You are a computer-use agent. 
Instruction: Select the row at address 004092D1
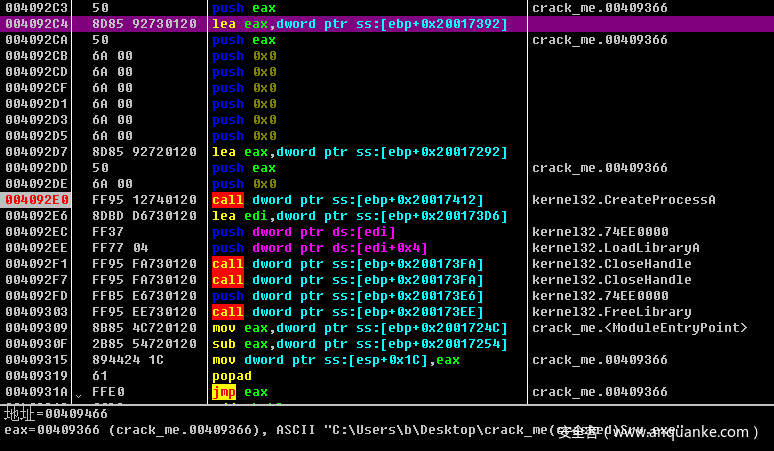point(36,104)
